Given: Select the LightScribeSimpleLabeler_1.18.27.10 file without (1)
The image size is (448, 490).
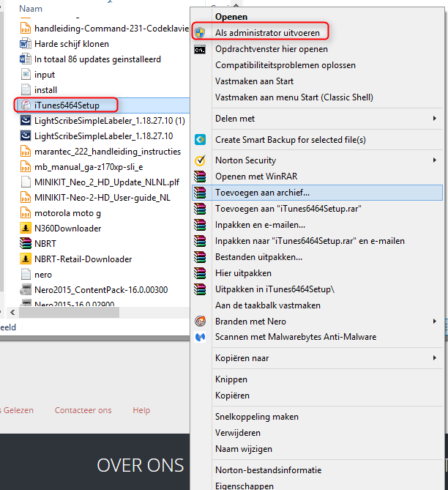Looking at the screenshot, I should (104, 136).
